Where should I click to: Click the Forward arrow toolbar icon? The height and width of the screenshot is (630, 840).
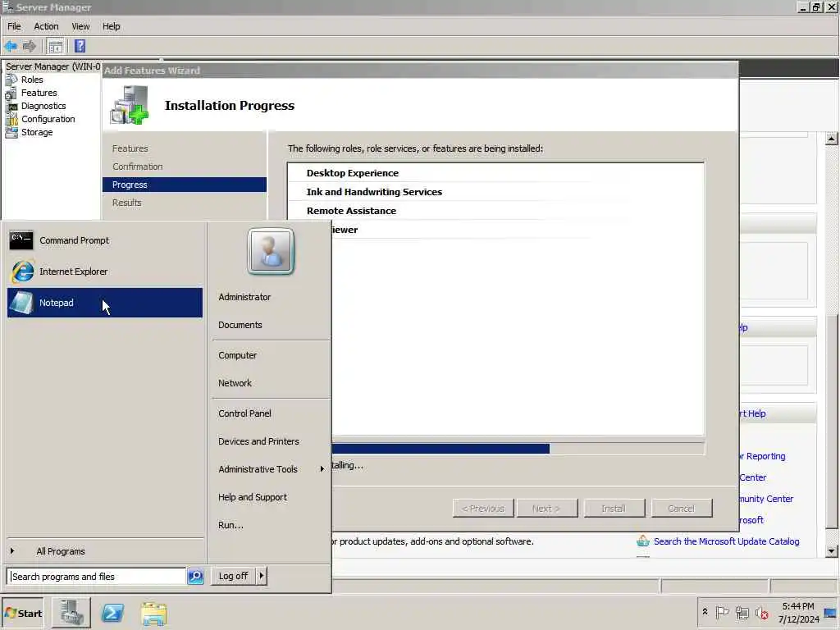(29, 46)
